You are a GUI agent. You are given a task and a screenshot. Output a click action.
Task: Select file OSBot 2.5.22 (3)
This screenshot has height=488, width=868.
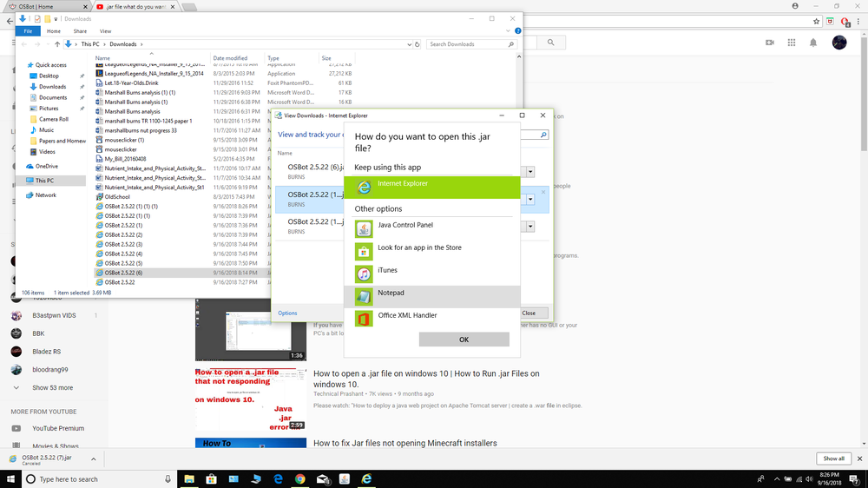click(123, 244)
